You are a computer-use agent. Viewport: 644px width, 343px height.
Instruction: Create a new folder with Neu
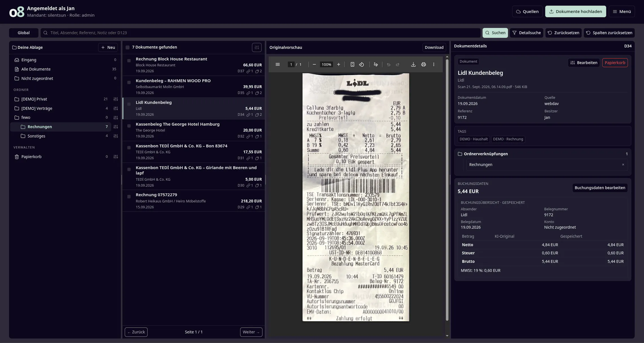coord(108,47)
